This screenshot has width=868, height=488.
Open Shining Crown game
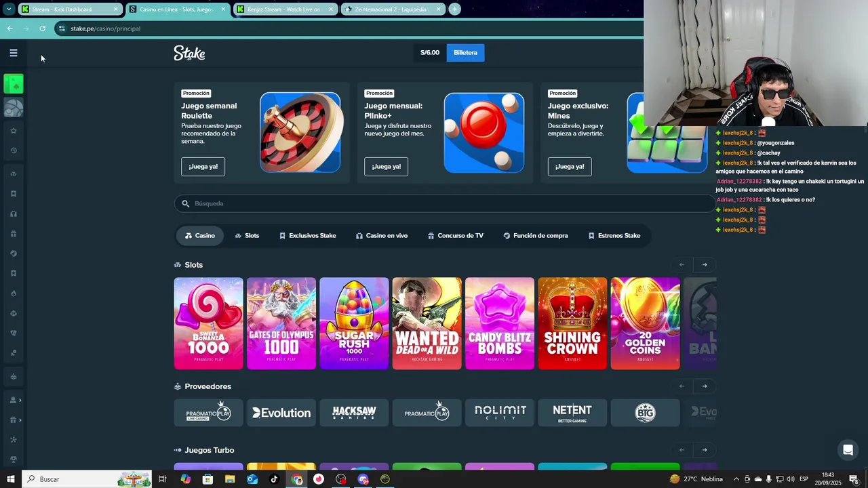click(572, 323)
